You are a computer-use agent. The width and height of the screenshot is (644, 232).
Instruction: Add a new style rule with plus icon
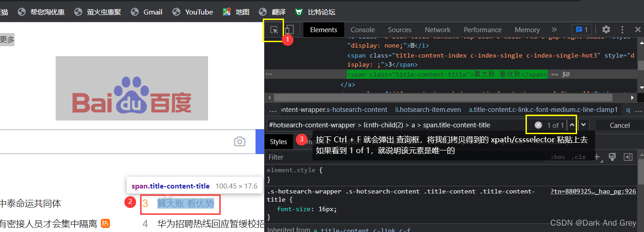click(597, 157)
